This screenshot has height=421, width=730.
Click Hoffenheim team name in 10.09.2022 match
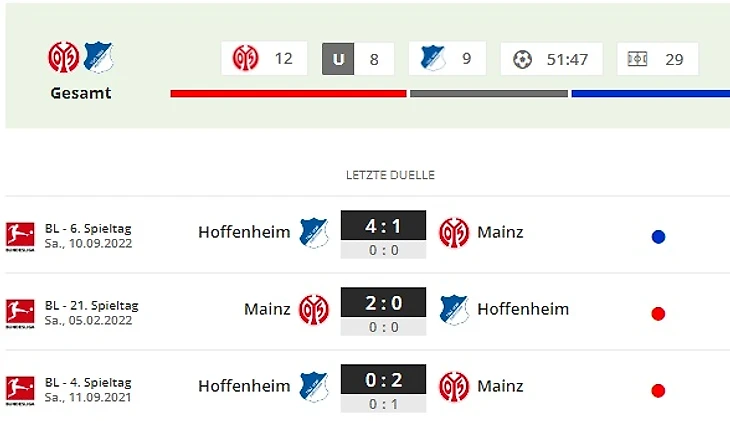(x=244, y=232)
